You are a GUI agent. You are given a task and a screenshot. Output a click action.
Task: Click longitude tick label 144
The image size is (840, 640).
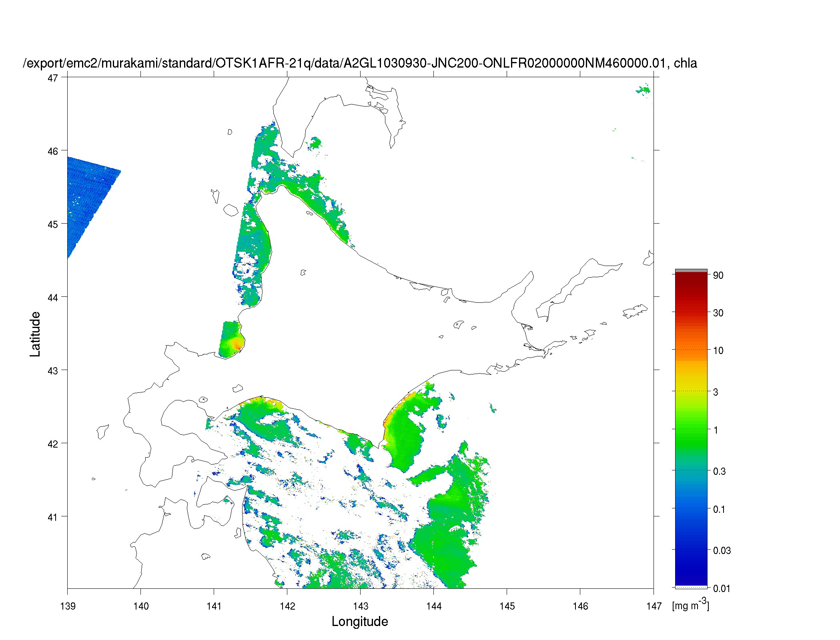(x=434, y=606)
